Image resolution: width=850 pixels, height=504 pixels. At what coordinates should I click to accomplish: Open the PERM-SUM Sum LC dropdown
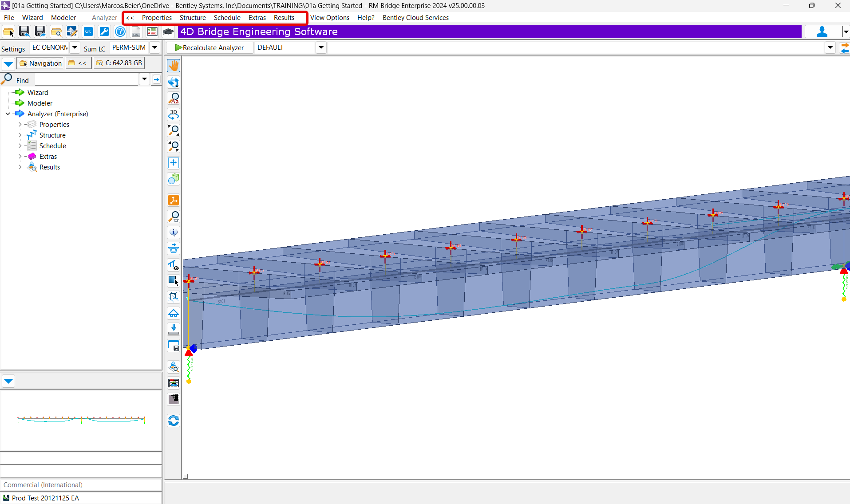pyautogui.click(x=154, y=47)
